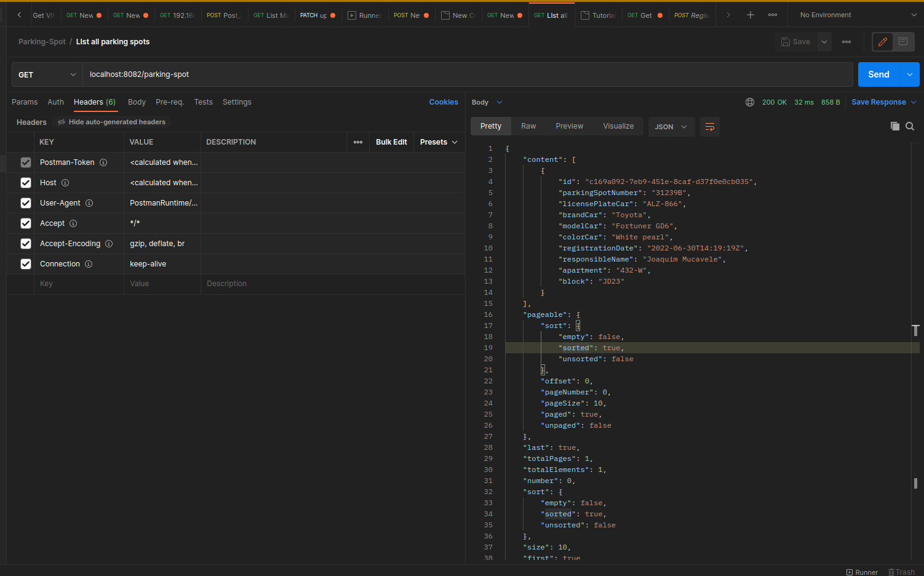Click the request URL field
This screenshot has height=576, width=924.
pyautogui.click(x=468, y=74)
